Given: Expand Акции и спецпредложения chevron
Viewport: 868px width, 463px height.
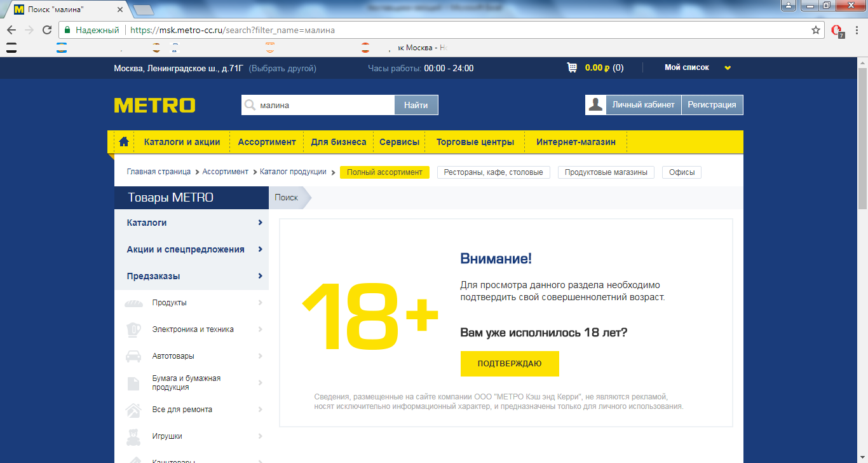Looking at the screenshot, I should pyautogui.click(x=261, y=249).
